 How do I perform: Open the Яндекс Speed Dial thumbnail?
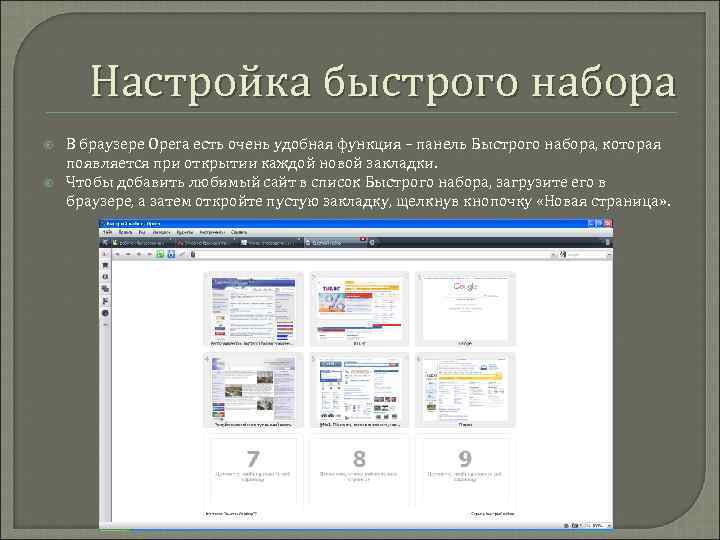465,390
